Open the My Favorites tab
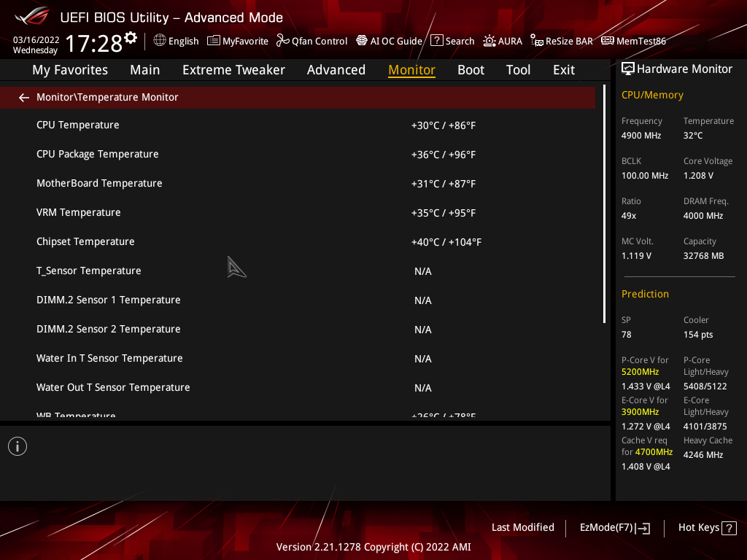This screenshot has width=747, height=560. click(x=70, y=70)
